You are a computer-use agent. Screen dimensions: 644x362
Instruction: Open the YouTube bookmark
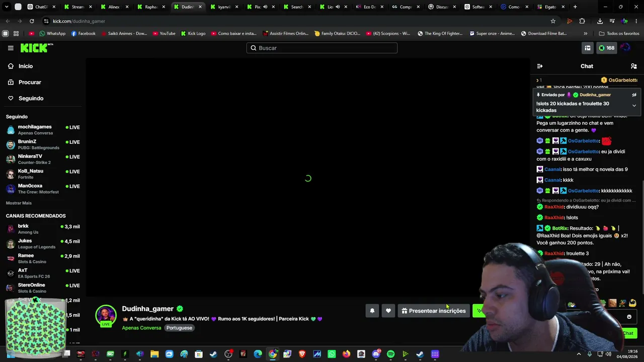click(164, 34)
